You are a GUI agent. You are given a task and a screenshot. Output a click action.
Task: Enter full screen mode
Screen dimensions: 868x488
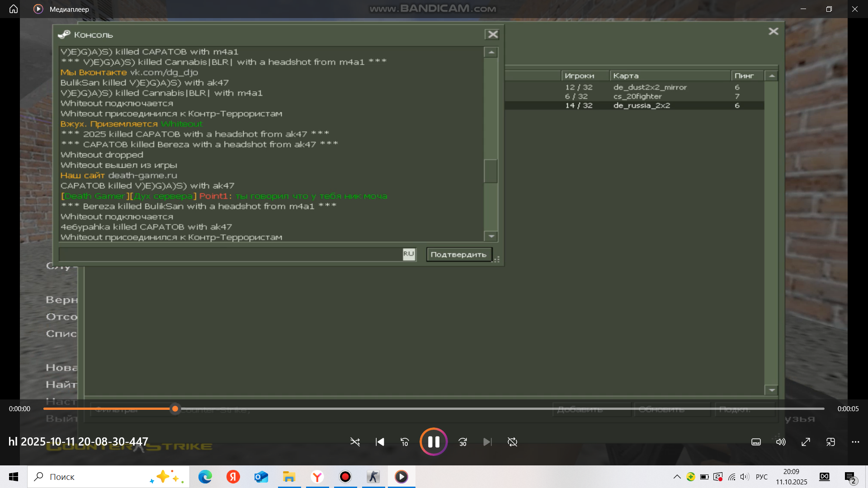click(x=806, y=442)
